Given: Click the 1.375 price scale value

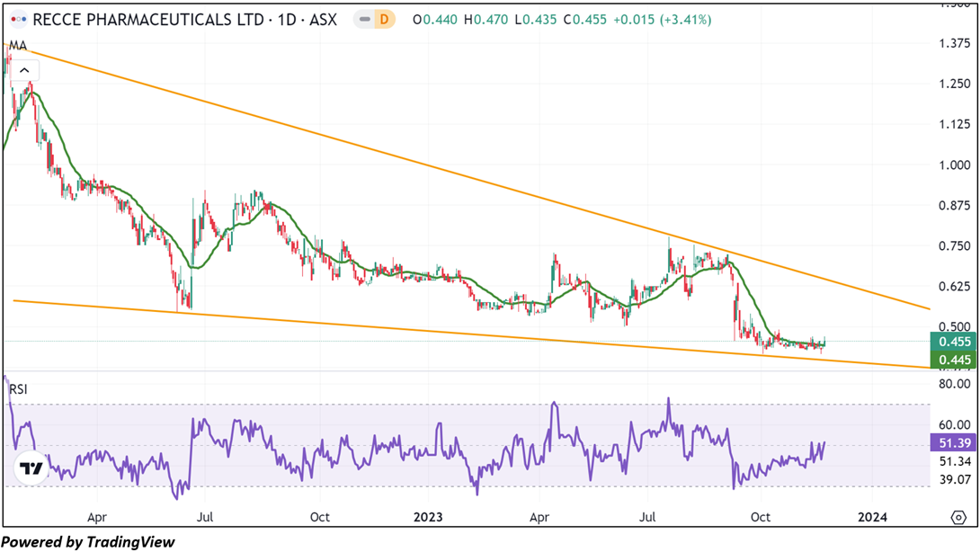Looking at the screenshot, I should pos(955,43).
